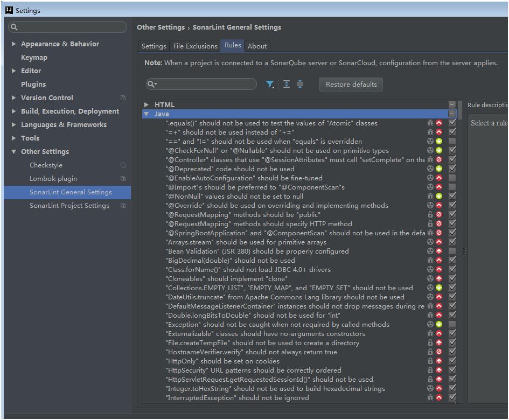509x420 pixels.
Task: Click the Restore defaults button
Action: pos(351,85)
